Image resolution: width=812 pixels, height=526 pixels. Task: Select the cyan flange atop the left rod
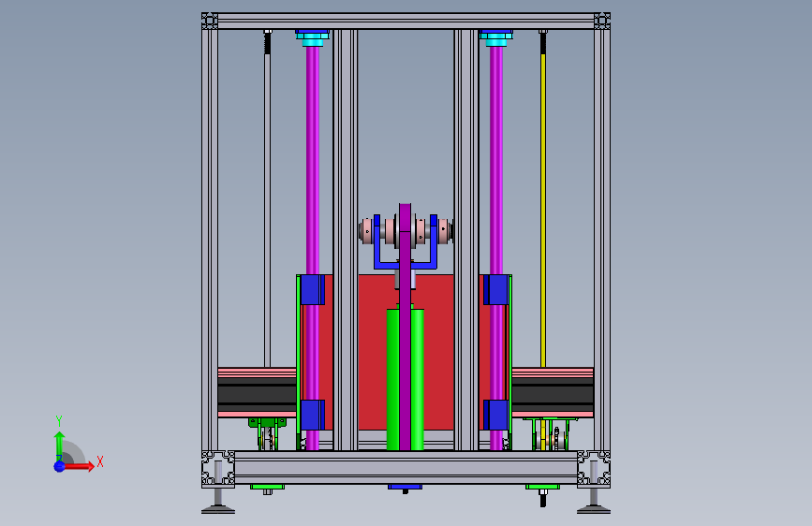[312, 38]
